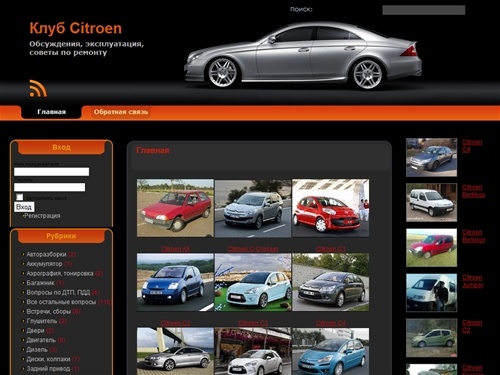Open the dark gray Citroen C4 photo in main grid

(x=331, y=282)
